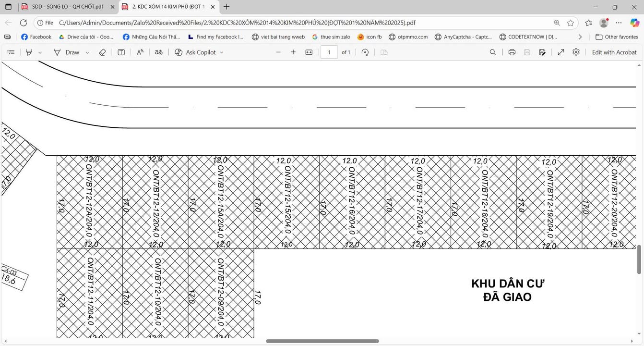Add this page to favorites with star
Image resolution: width=644 pixels, height=346 pixels.
(571, 23)
